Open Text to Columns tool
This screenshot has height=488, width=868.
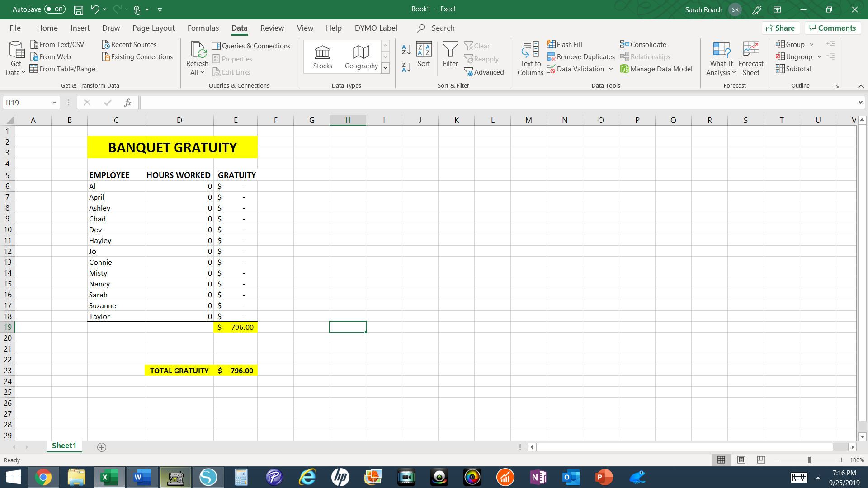coord(530,59)
